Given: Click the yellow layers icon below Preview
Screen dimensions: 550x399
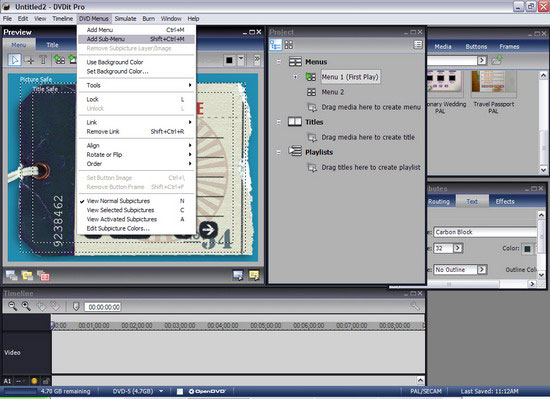Looking at the screenshot, I should click(27, 276).
